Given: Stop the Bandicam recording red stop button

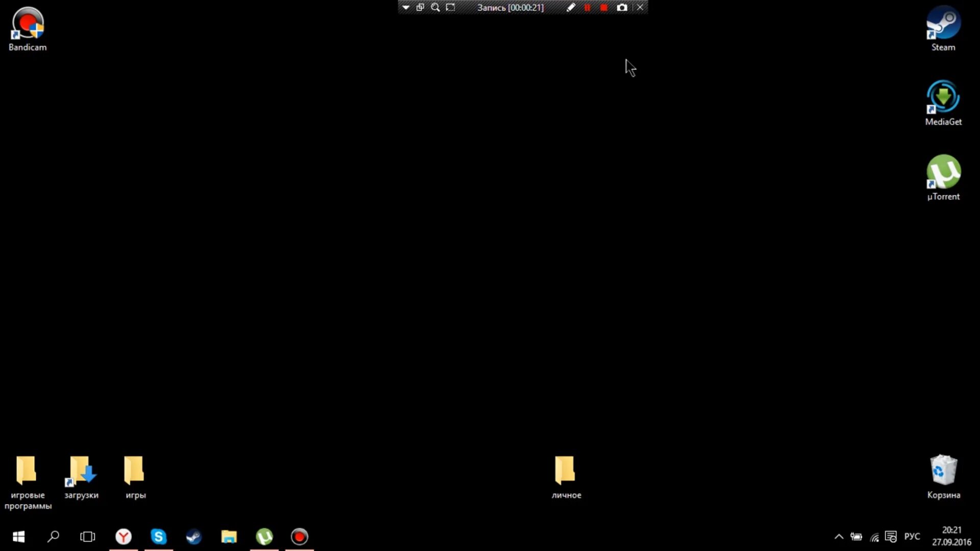Looking at the screenshot, I should [603, 8].
